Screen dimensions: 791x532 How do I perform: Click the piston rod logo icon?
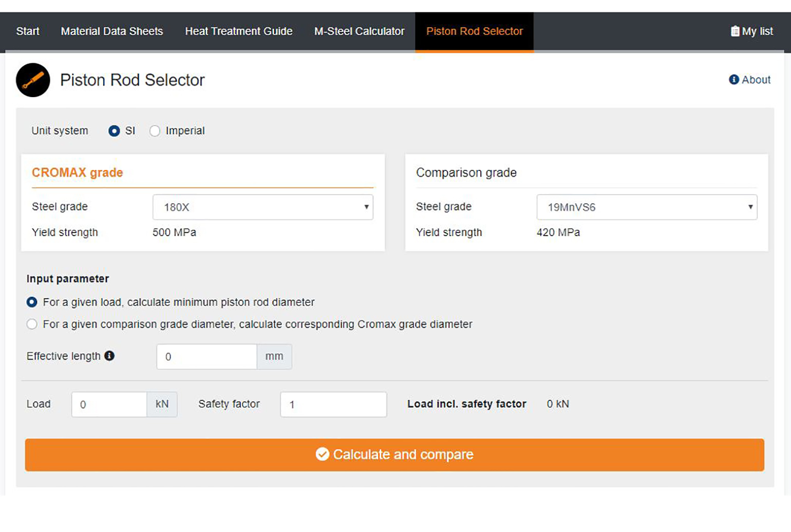[x=33, y=80]
